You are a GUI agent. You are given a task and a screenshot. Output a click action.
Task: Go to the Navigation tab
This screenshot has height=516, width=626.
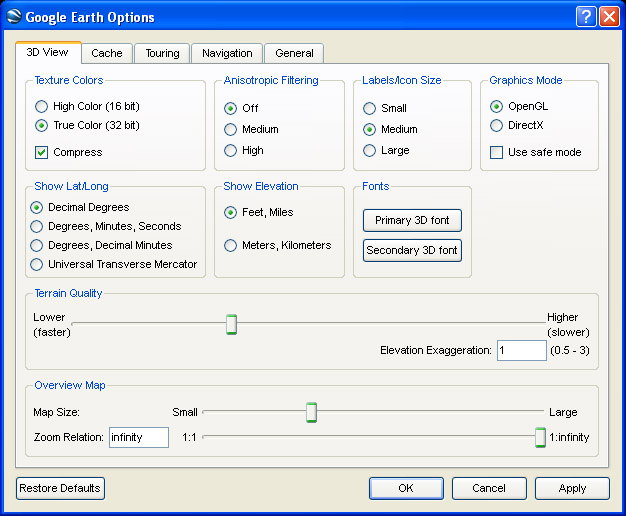coord(227,53)
